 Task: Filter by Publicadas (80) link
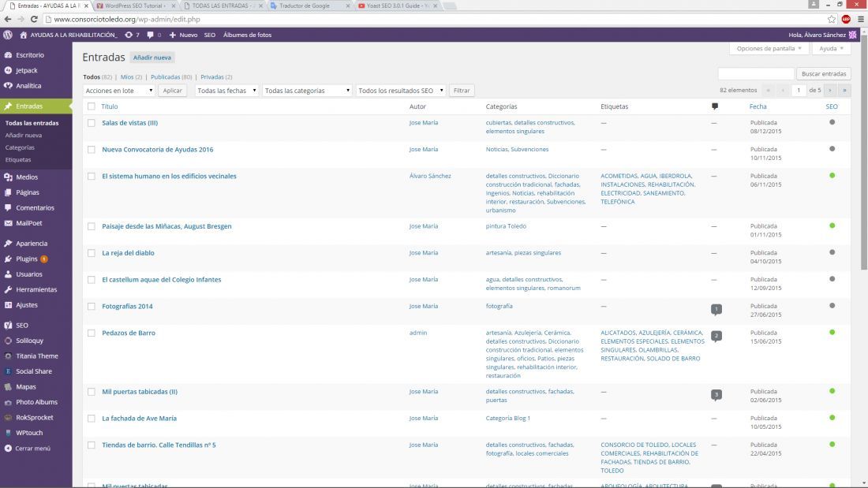171,77
